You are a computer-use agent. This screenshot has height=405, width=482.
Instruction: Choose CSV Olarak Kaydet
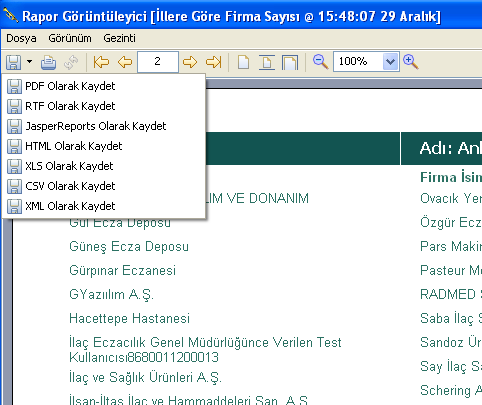coord(104,186)
